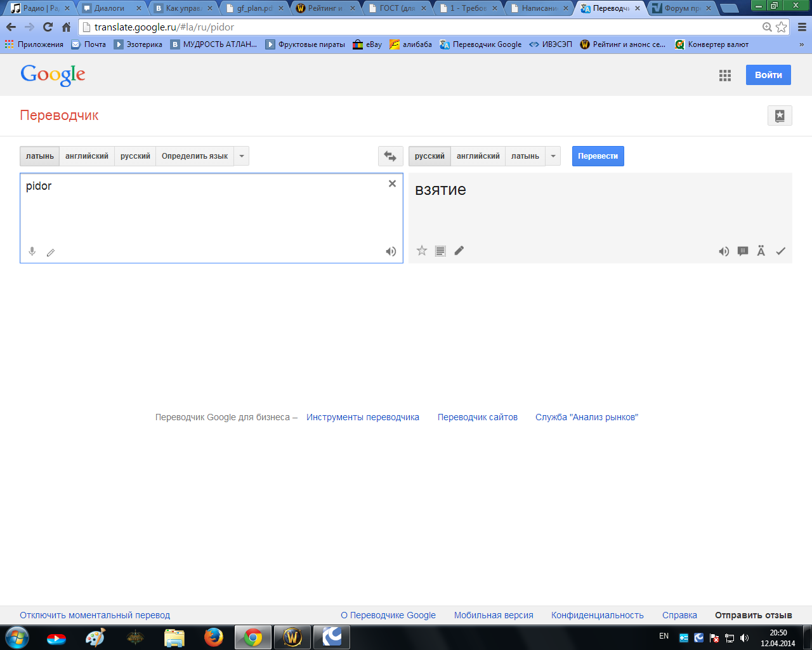Suggest an edit with pencil icon
This screenshot has height=650, width=812.
pyautogui.click(x=459, y=251)
